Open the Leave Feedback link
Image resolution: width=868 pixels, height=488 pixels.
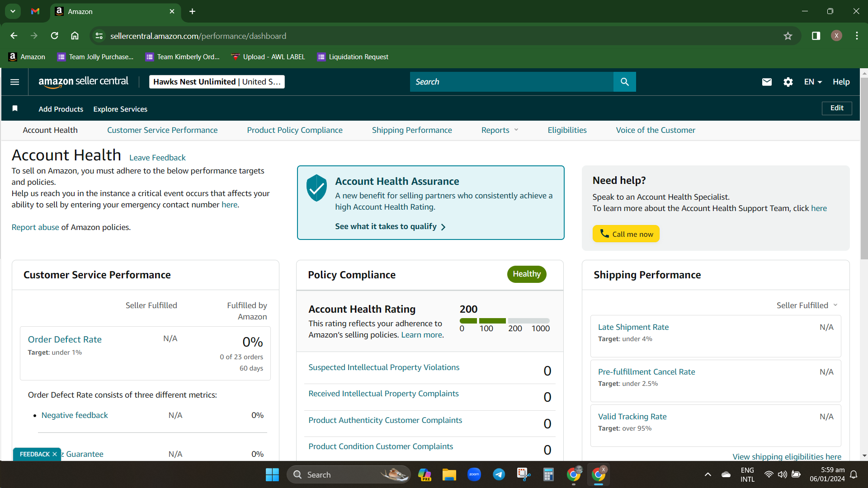click(157, 158)
